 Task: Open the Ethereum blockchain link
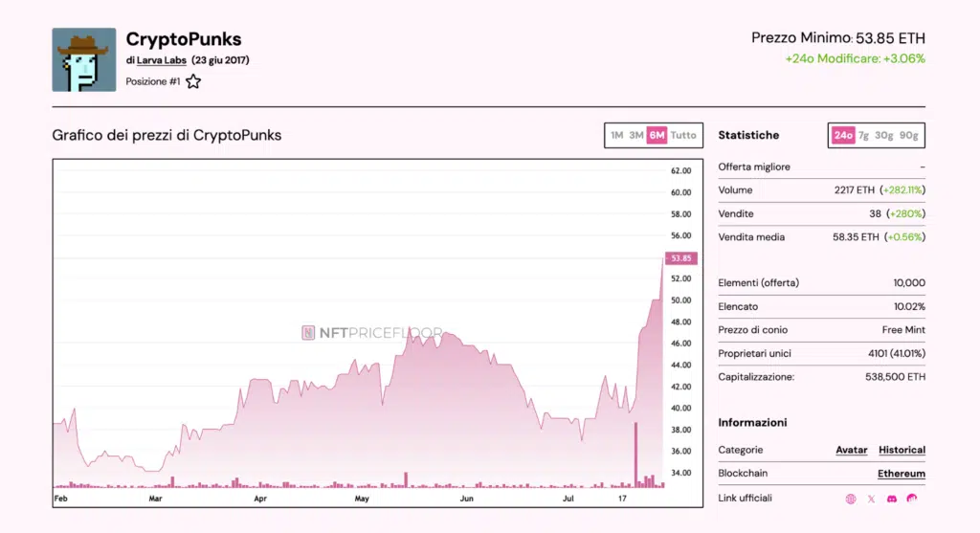[x=901, y=474]
